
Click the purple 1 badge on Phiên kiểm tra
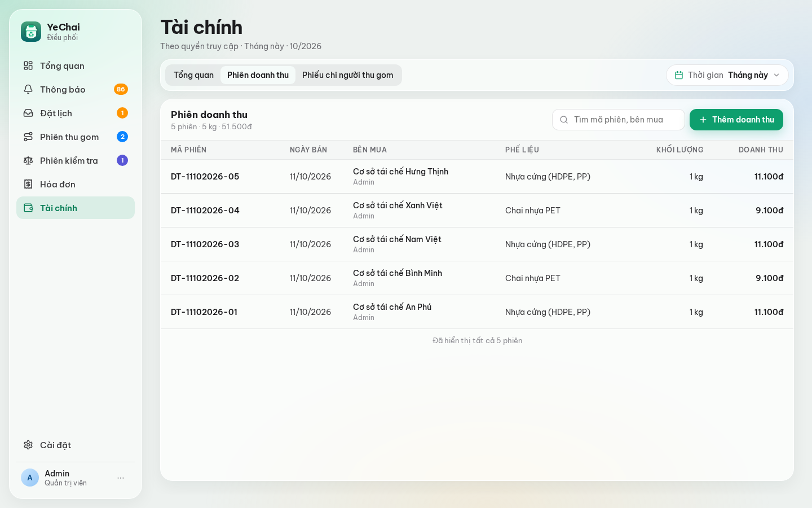[x=122, y=160]
